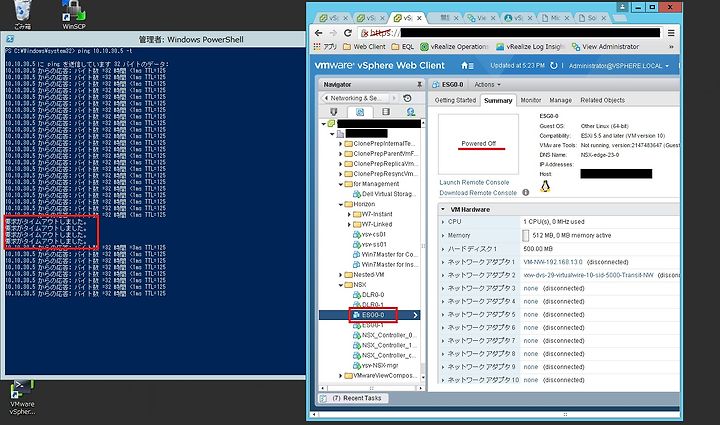Select NSX_Controller_0 VM in the tree
The height and width of the screenshot is (425, 720).
click(383, 336)
